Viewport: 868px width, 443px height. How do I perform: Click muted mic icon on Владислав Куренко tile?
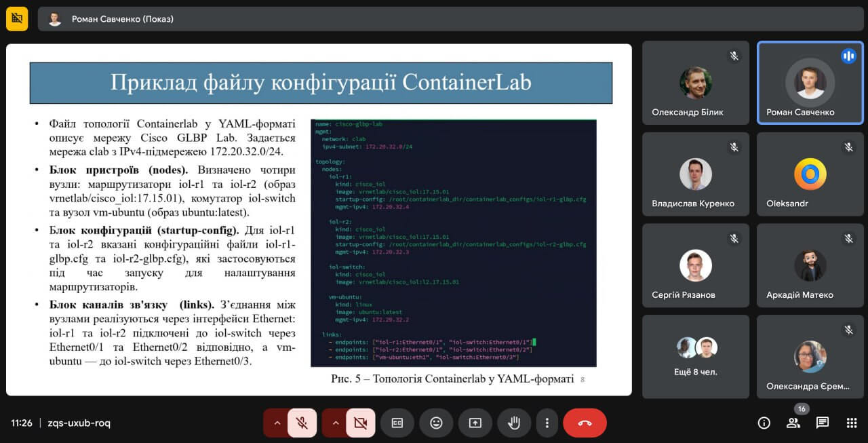coord(734,147)
